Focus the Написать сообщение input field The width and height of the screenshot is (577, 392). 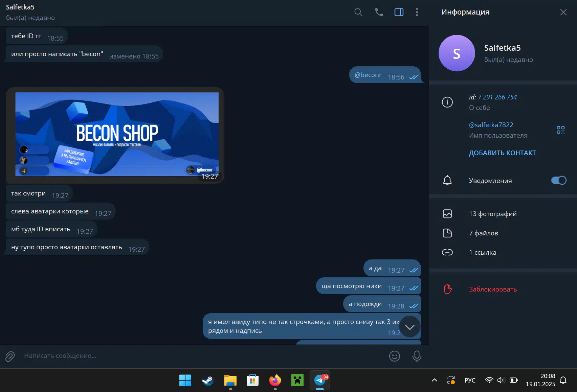pos(203,356)
